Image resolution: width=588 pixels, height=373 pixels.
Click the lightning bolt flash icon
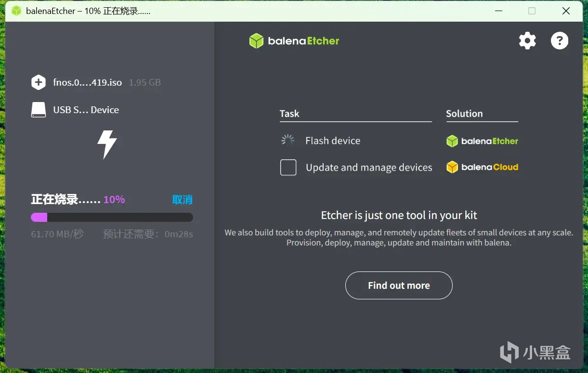(107, 144)
